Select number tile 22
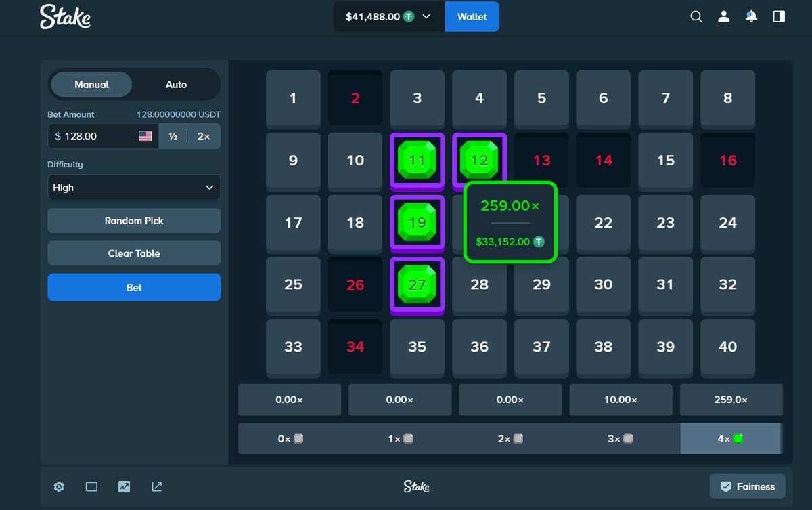The width and height of the screenshot is (812, 510). pyautogui.click(x=603, y=223)
